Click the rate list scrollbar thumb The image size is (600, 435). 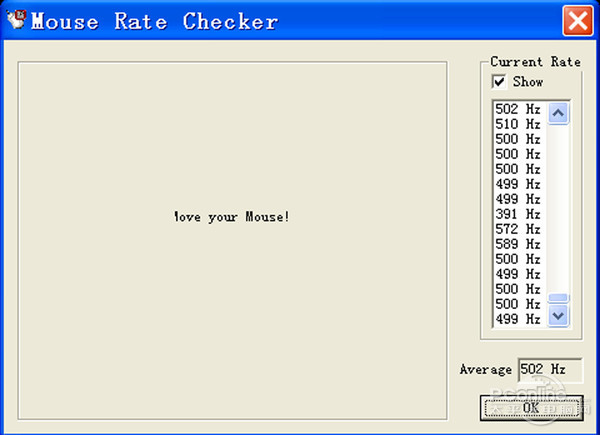pyautogui.click(x=559, y=298)
